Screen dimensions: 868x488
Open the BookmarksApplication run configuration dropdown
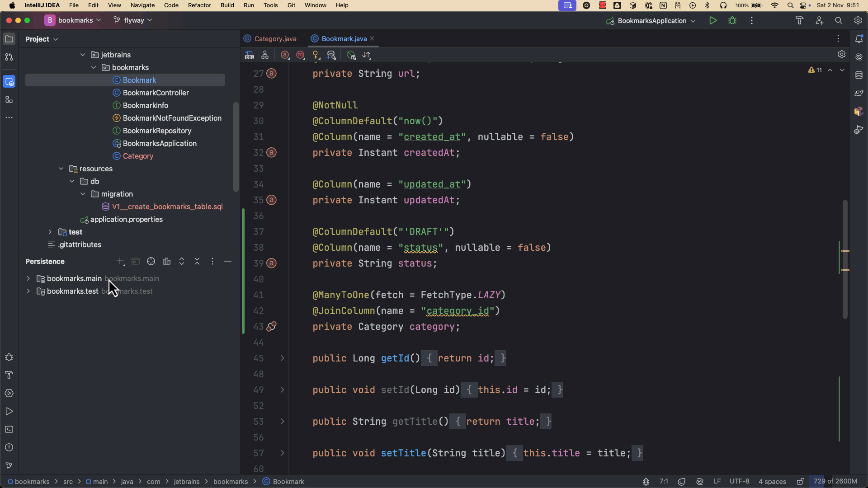click(651, 20)
